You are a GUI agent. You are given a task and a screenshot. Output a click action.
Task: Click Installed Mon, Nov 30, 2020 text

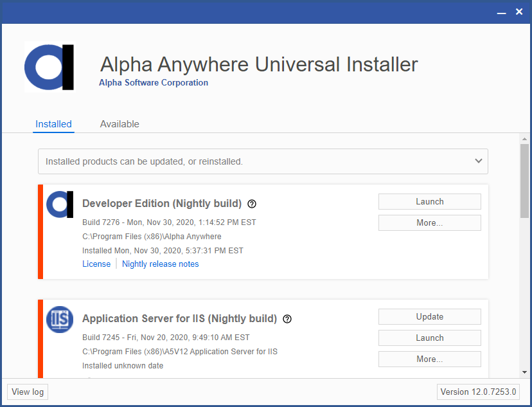coord(163,251)
